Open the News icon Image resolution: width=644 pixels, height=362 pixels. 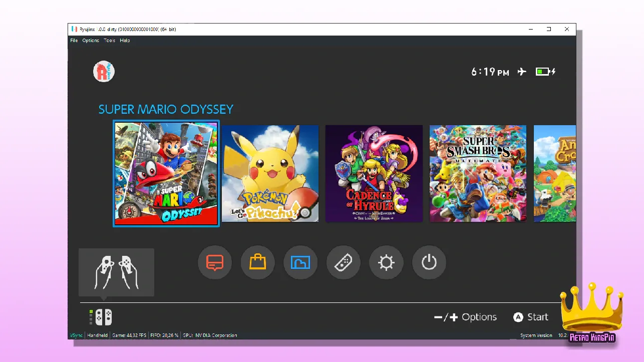pyautogui.click(x=215, y=262)
